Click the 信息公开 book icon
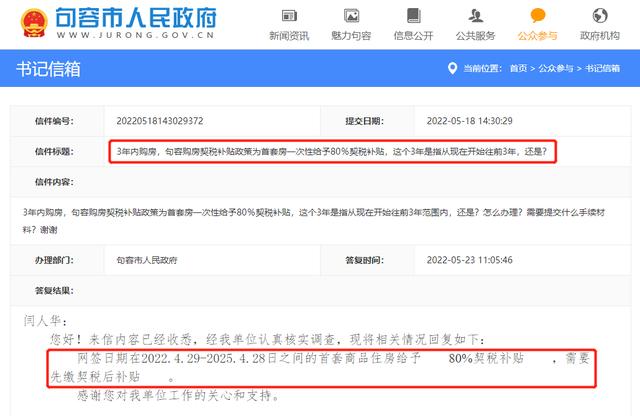 tap(413, 16)
